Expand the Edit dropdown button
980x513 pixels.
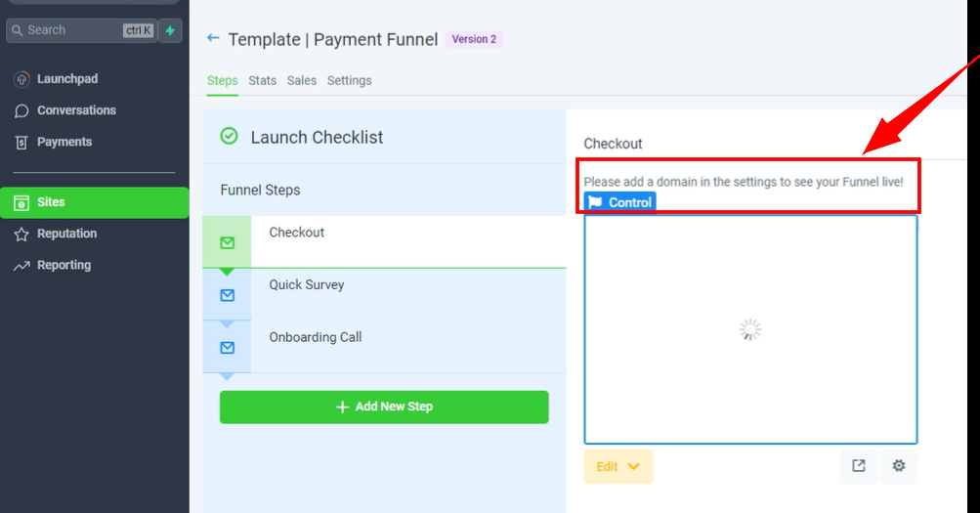[x=618, y=467]
